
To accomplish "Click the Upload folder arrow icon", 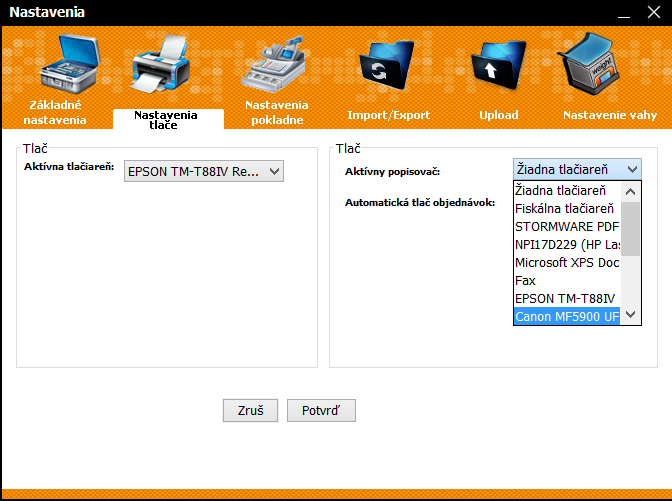I will 498,68.
